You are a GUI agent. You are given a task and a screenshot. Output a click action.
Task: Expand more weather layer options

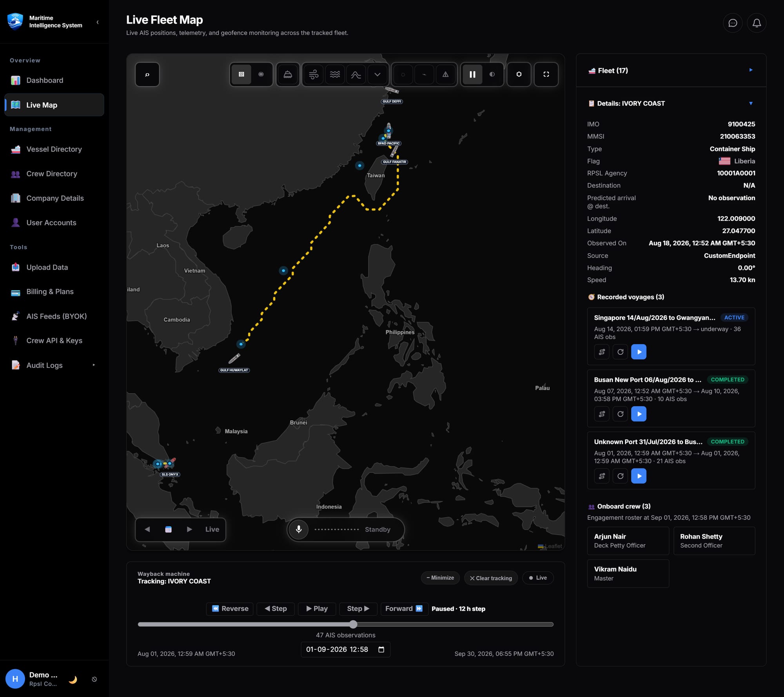(377, 74)
